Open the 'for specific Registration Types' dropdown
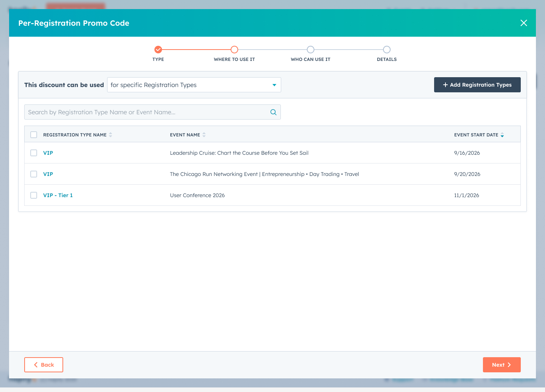 click(x=194, y=85)
